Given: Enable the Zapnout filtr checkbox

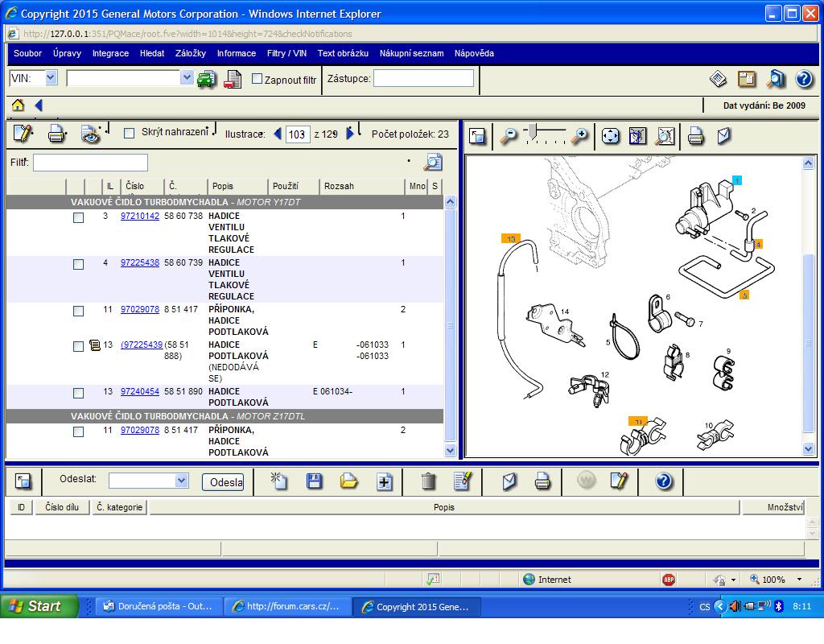Looking at the screenshot, I should pyautogui.click(x=257, y=79).
